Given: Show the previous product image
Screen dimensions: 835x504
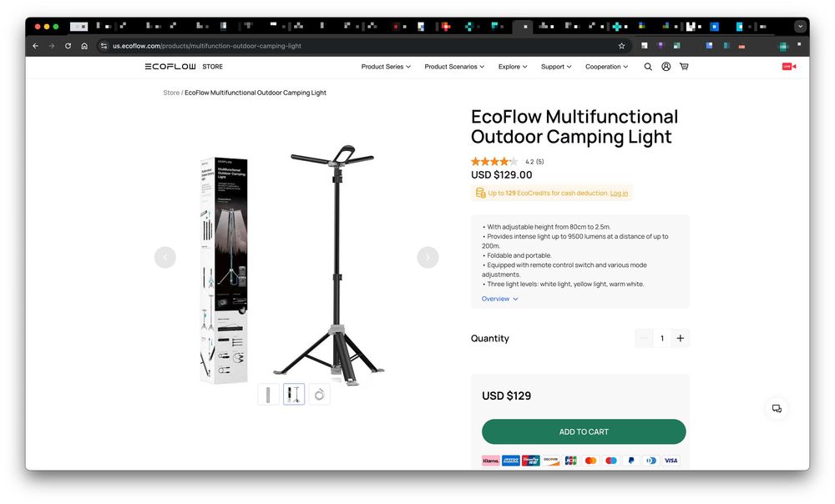Looking at the screenshot, I should (165, 257).
